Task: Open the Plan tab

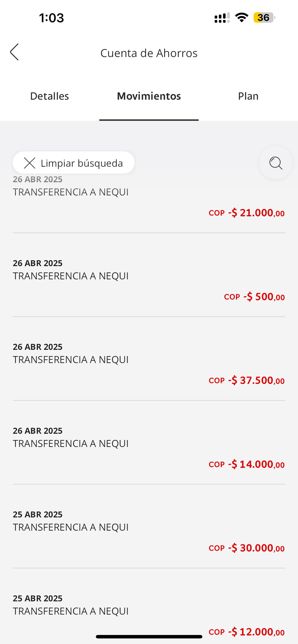Action: click(248, 96)
